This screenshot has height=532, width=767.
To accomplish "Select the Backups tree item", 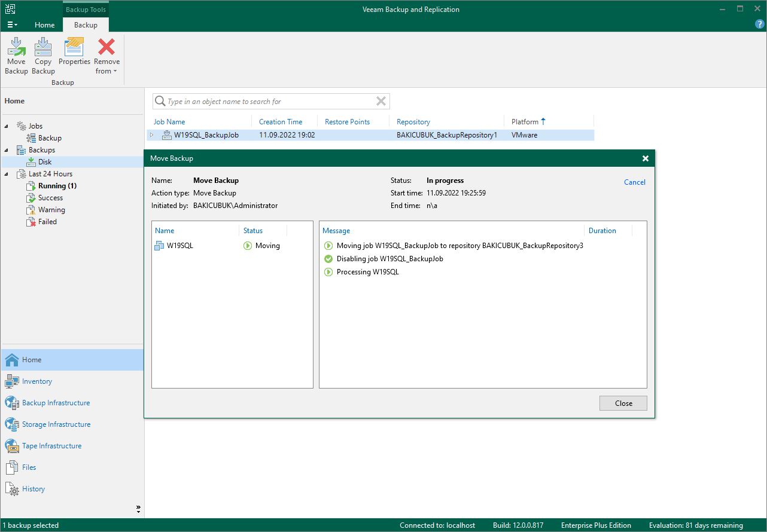I will click(42, 150).
